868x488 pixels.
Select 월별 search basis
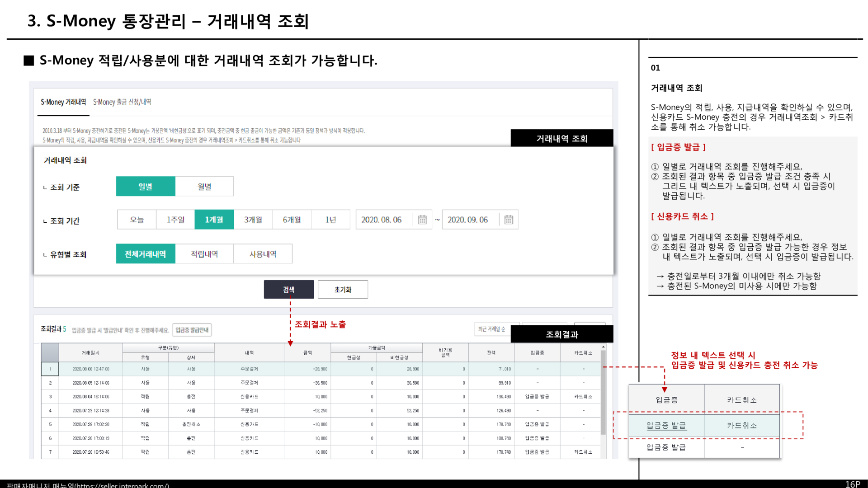tap(204, 187)
